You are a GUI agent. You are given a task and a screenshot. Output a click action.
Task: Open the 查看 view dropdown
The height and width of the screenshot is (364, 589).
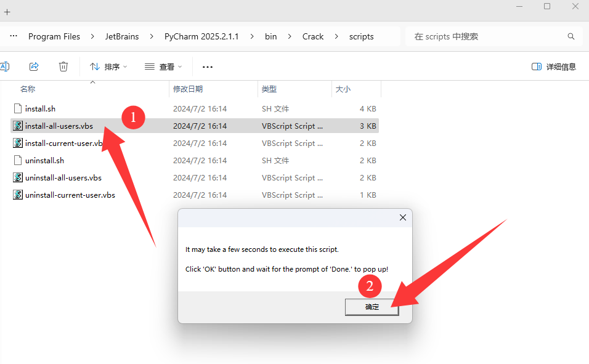click(x=163, y=67)
